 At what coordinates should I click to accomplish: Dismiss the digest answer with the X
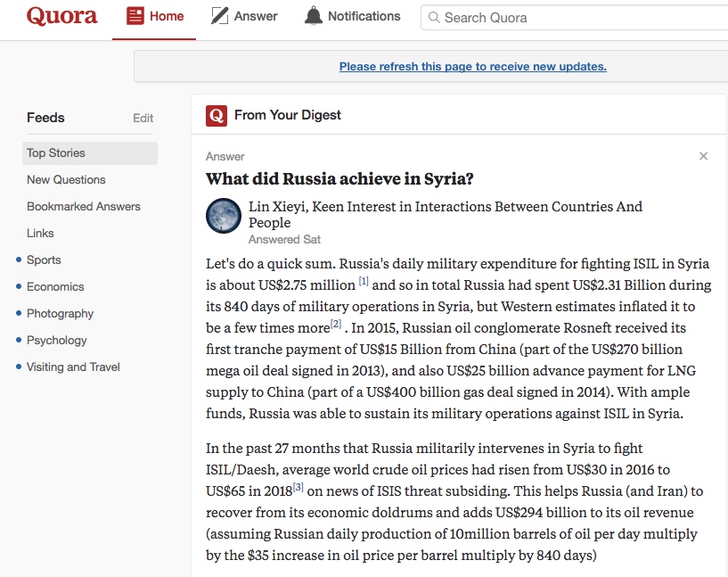point(703,155)
